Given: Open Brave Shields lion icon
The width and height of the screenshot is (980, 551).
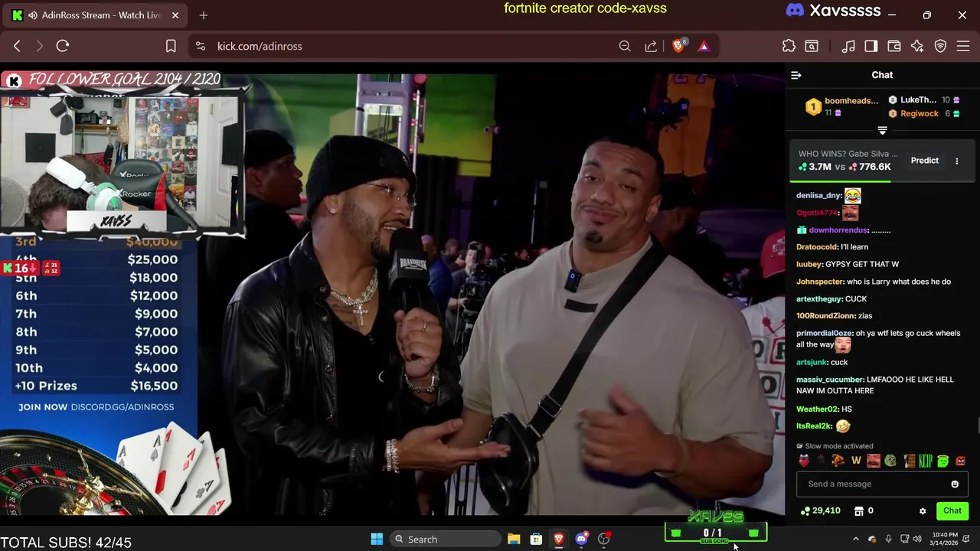Looking at the screenshot, I should [x=678, y=46].
